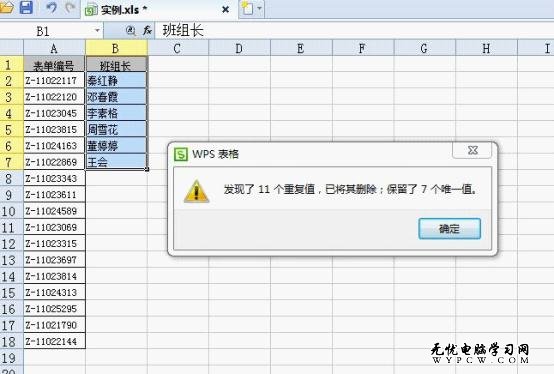554x374 pixels.
Task: Click cell Z-11025295
Action: 54,309
